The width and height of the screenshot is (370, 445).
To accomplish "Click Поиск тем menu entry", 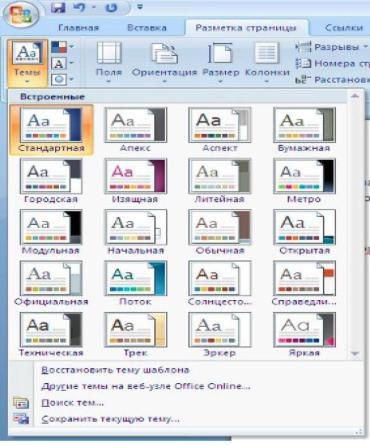I will pyautogui.click(x=72, y=403).
